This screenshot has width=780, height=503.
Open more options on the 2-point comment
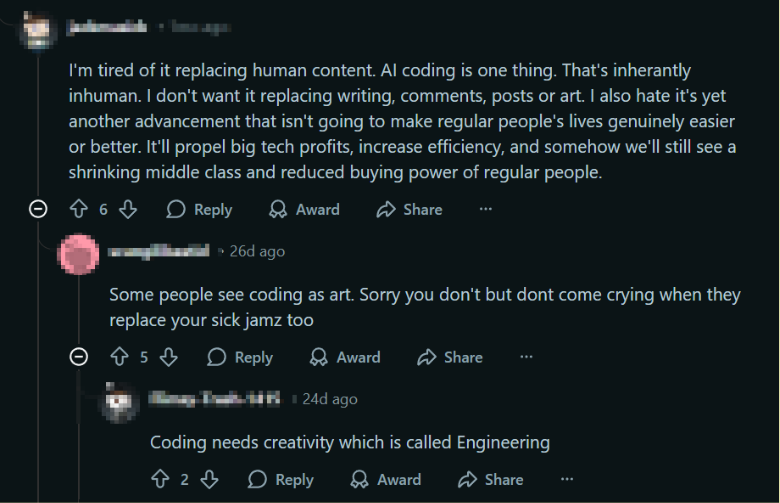(567, 480)
